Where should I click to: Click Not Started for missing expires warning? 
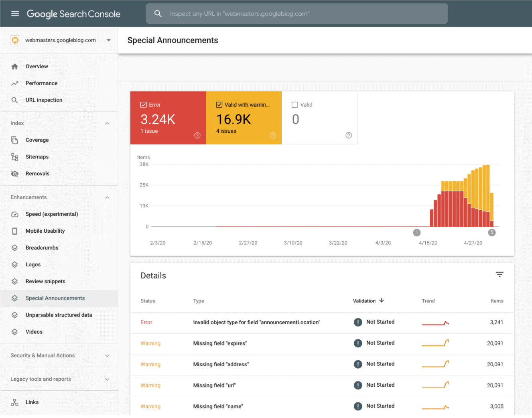click(x=380, y=343)
